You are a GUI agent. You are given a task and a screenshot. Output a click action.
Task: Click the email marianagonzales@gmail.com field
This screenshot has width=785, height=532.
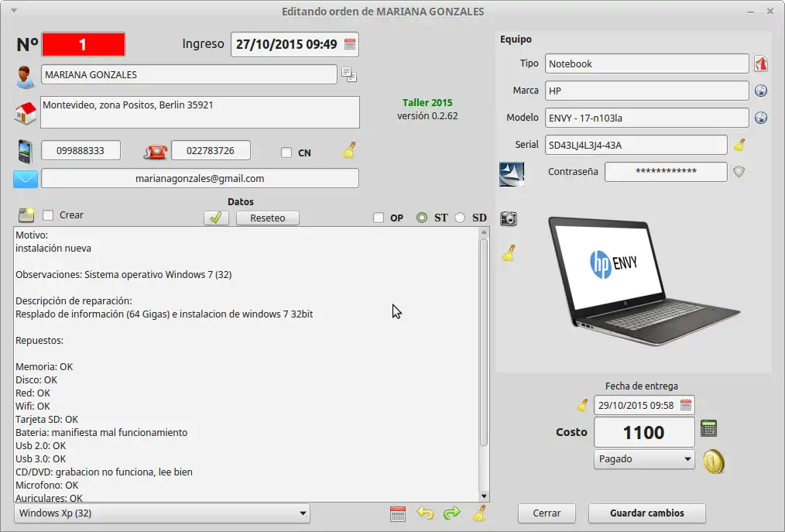pos(200,178)
